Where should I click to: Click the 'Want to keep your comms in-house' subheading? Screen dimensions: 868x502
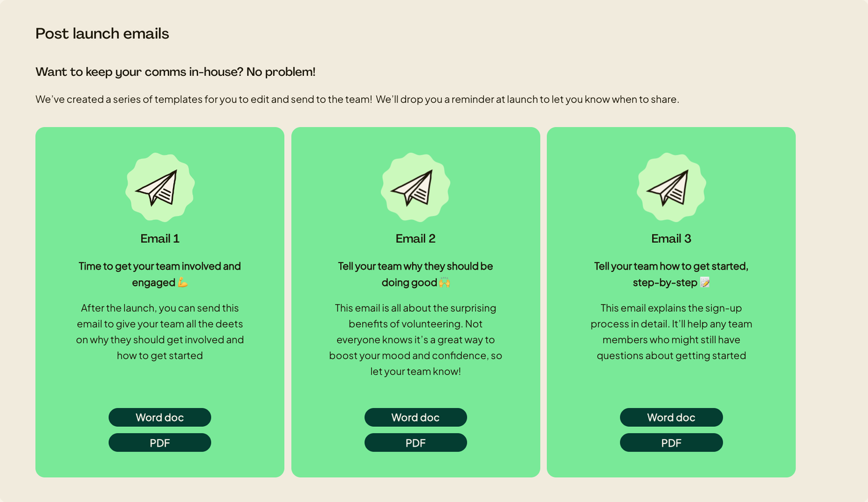click(175, 72)
